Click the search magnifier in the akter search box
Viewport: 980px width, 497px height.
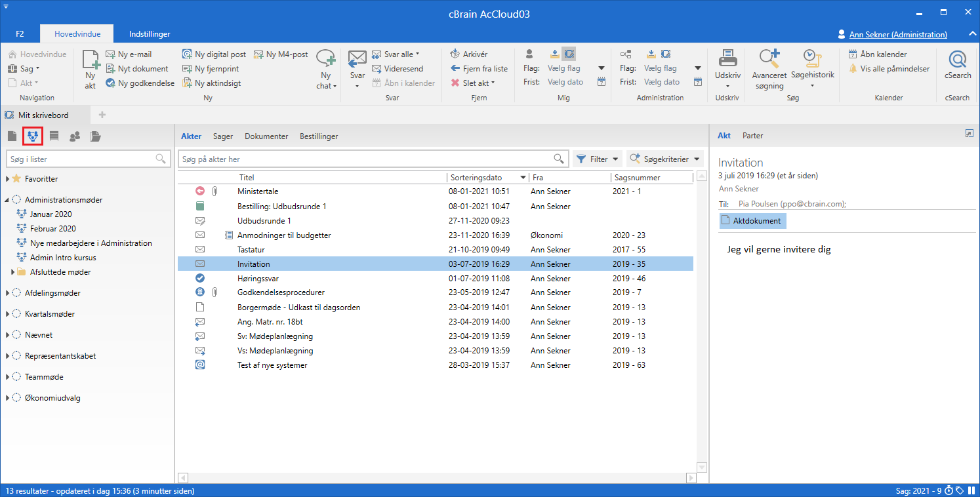click(x=559, y=159)
